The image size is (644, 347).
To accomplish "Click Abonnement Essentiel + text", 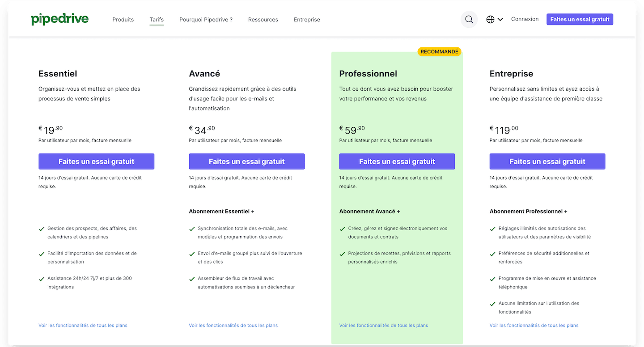I will coord(221,211).
